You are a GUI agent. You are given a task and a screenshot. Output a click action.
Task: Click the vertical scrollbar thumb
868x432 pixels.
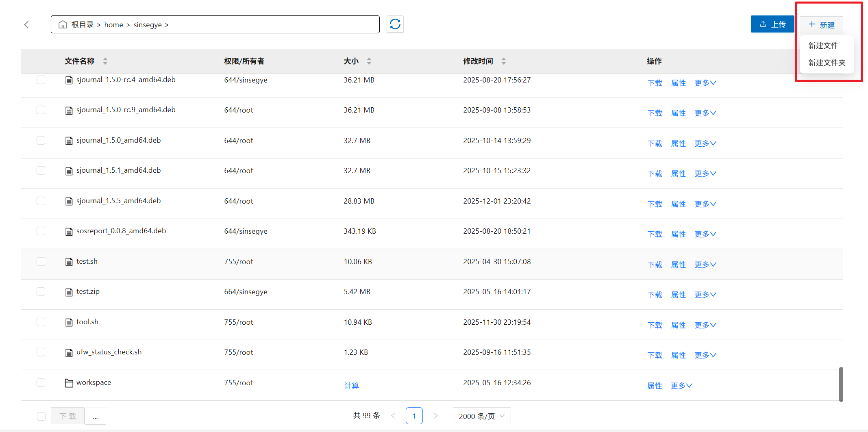pos(841,384)
